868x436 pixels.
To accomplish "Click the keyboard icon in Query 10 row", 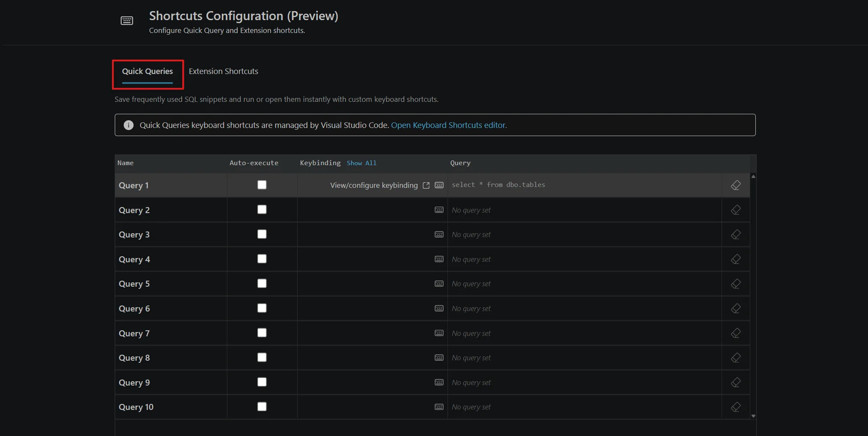I will (439, 407).
